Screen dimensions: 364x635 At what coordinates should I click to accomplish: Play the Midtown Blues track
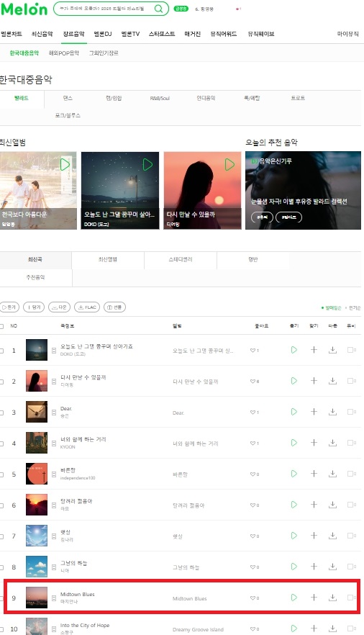tap(294, 598)
